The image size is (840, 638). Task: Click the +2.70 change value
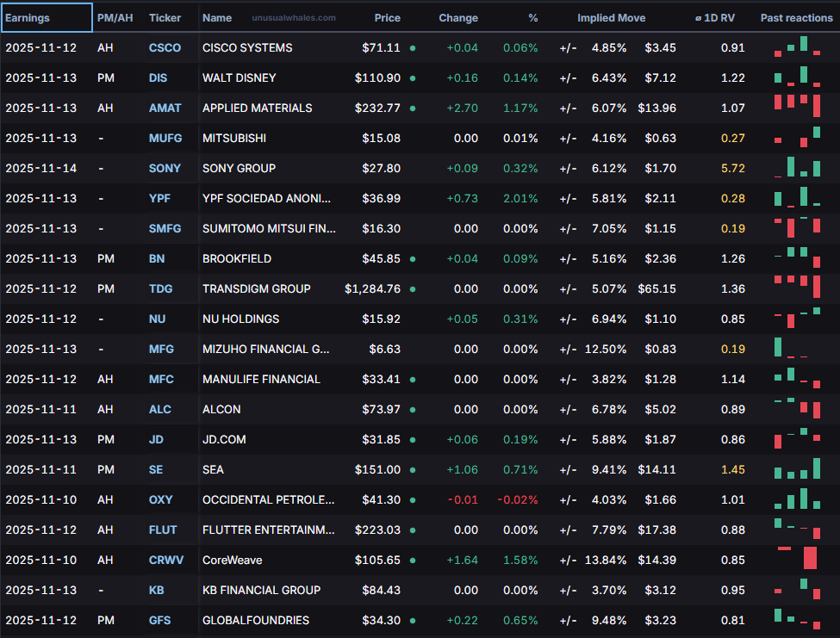pyautogui.click(x=463, y=108)
